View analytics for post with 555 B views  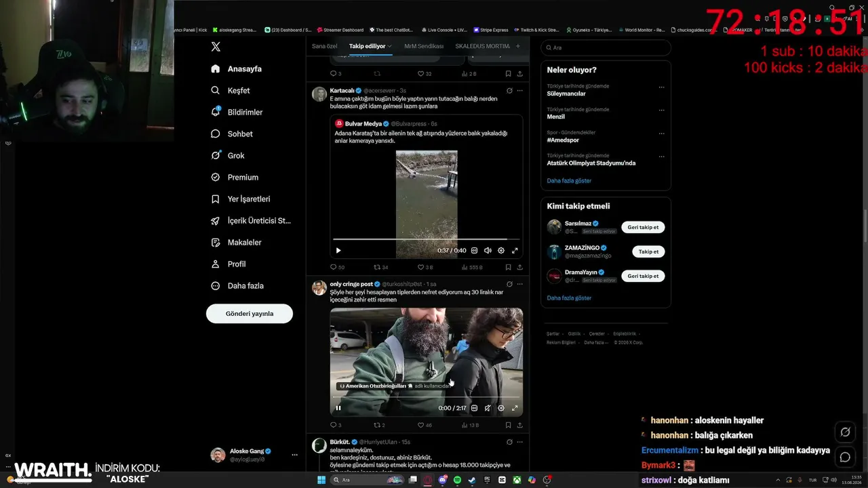coord(472,267)
